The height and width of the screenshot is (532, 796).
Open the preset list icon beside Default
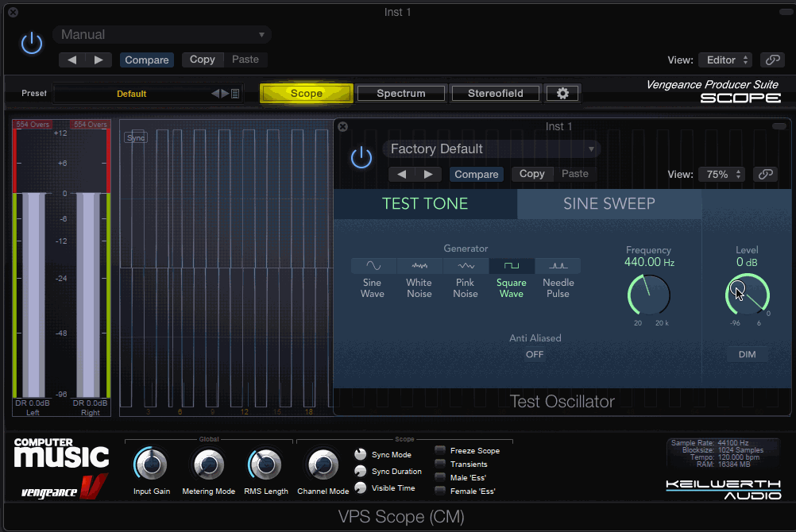[x=235, y=94]
